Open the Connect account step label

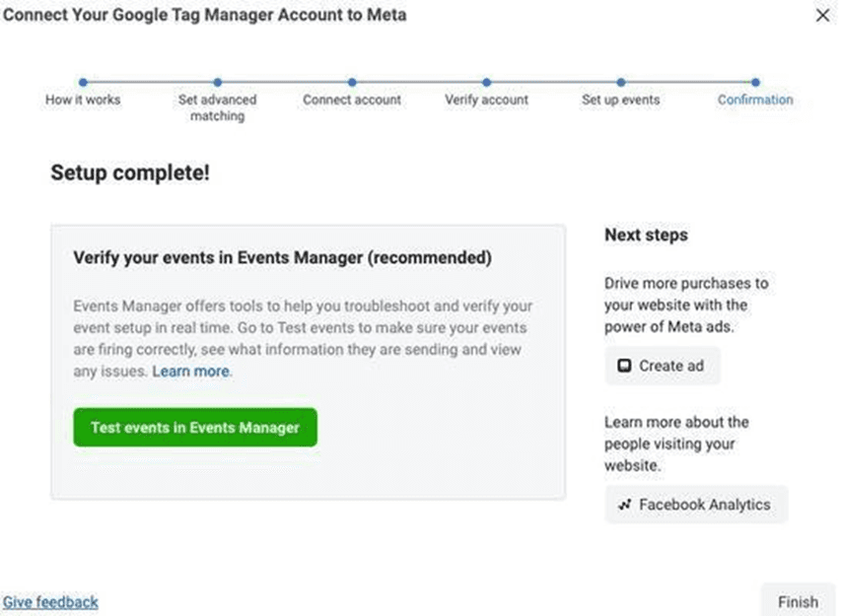point(352,100)
